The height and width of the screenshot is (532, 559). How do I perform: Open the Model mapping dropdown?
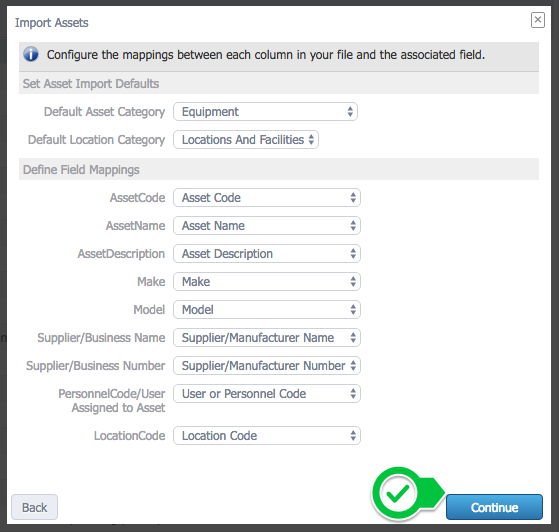[x=267, y=310]
